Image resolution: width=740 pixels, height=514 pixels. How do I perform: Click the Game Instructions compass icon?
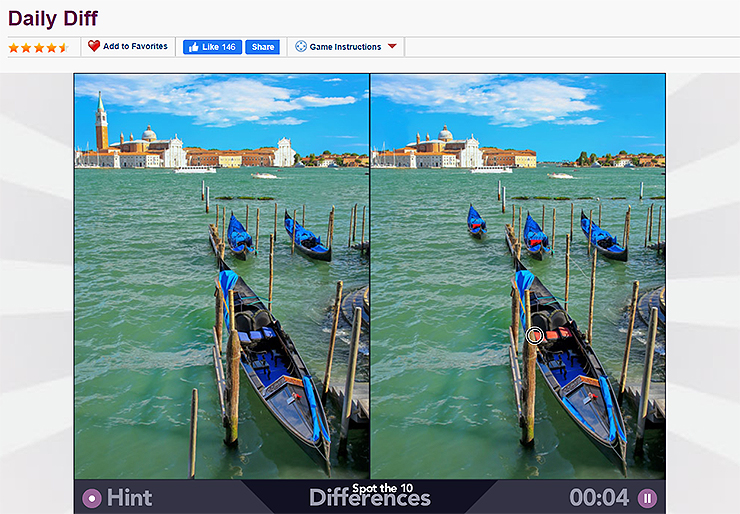[301, 46]
